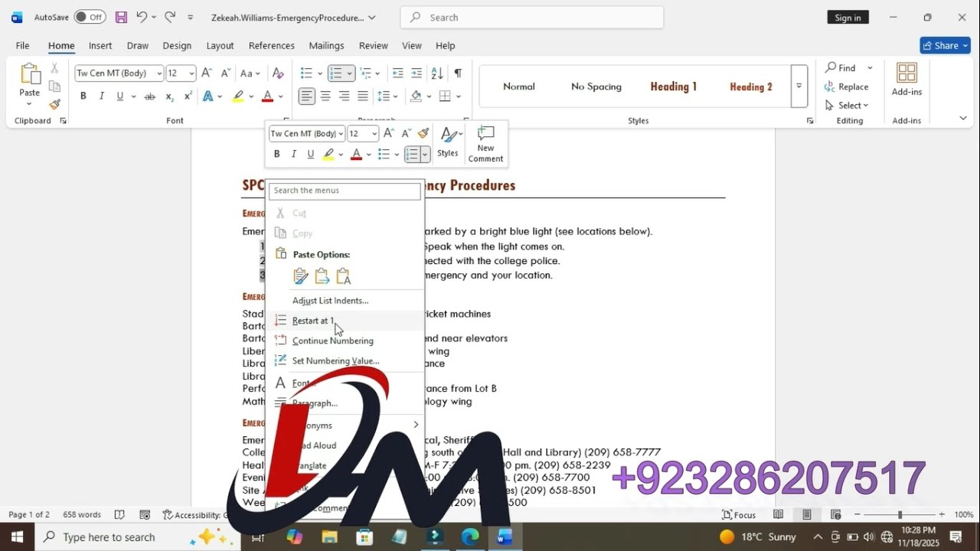
Task: Click Replace in the Editing group
Action: coord(847,86)
